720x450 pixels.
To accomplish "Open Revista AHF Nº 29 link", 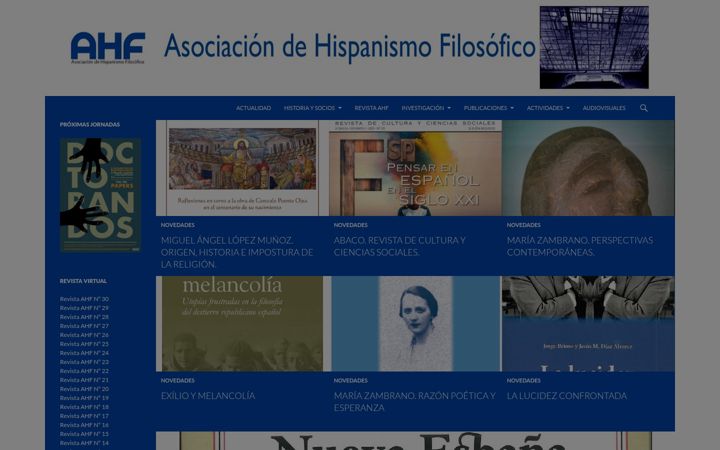I will tap(84, 308).
